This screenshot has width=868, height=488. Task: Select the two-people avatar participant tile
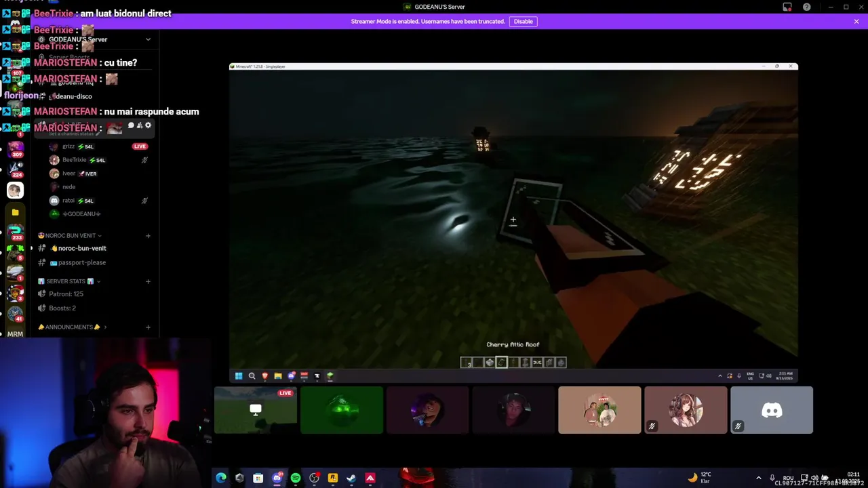(x=599, y=410)
